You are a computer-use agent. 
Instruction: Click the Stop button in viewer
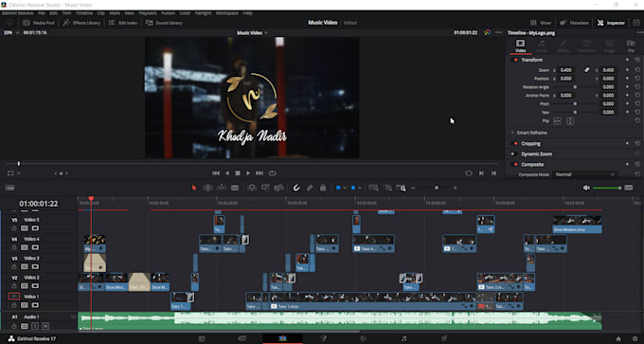pos(238,173)
